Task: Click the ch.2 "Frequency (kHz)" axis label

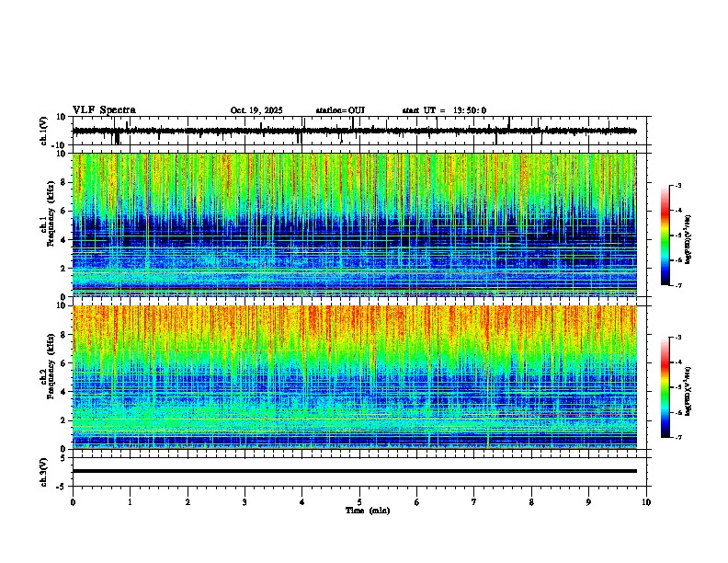Action: coord(51,365)
